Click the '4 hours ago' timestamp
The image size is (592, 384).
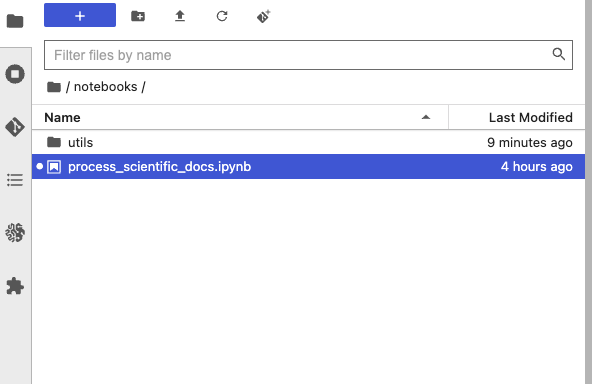[536, 167]
